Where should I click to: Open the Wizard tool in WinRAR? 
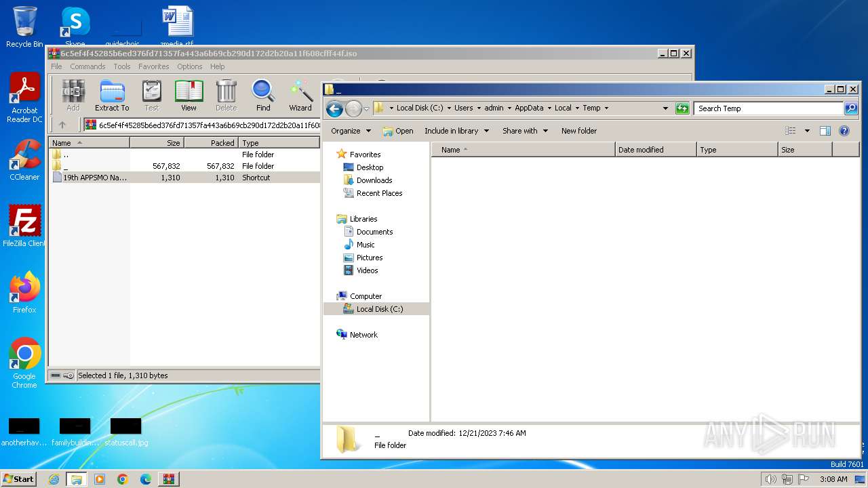point(300,95)
